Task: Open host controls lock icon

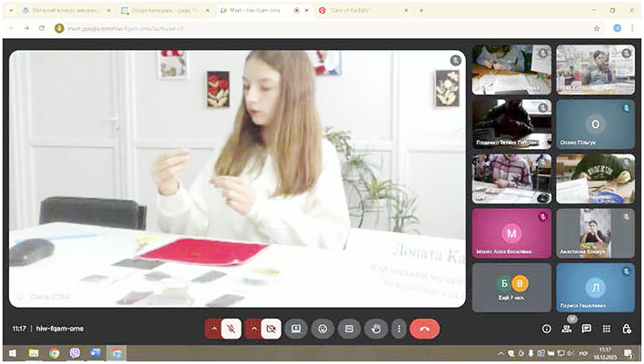Action: pyautogui.click(x=627, y=329)
